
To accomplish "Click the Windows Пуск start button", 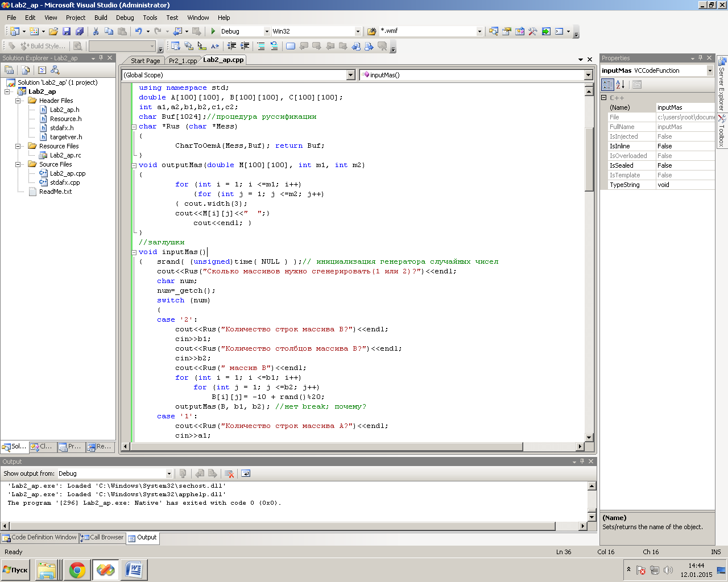I will tap(16, 570).
